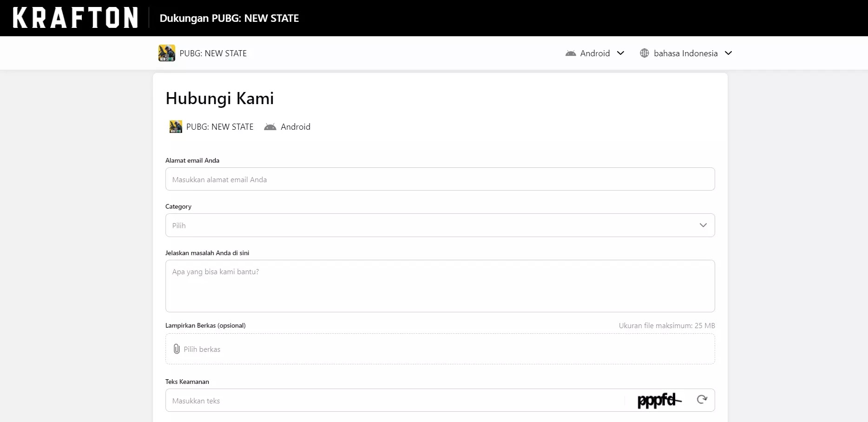Click the PUBG: NEW STATE navbar text link

tap(213, 53)
